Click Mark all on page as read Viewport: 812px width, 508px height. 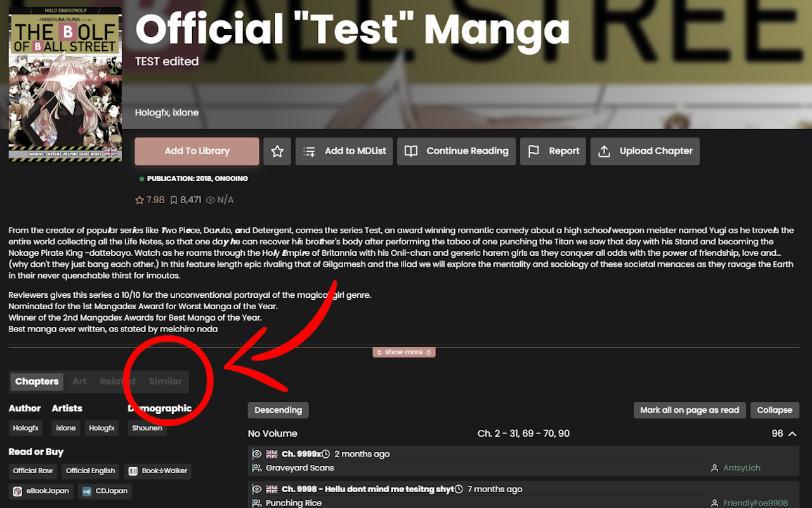pyautogui.click(x=690, y=410)
